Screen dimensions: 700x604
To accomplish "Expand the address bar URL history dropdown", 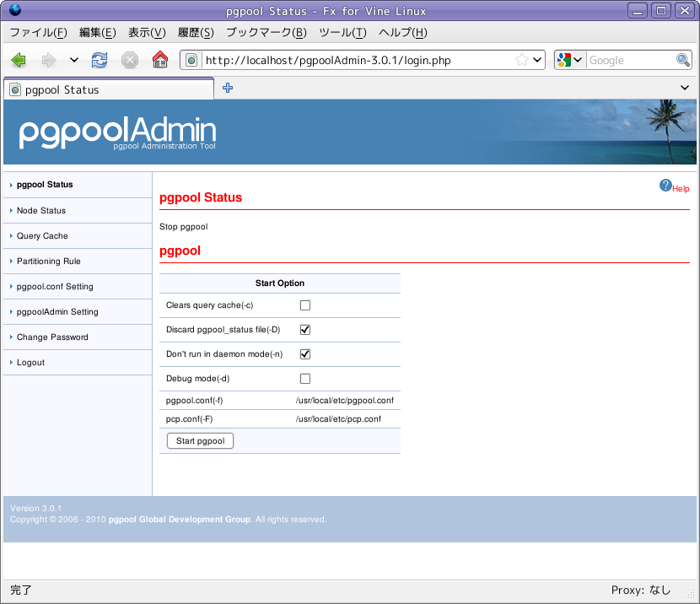I will pyautogui.click(x=537, y=60).
